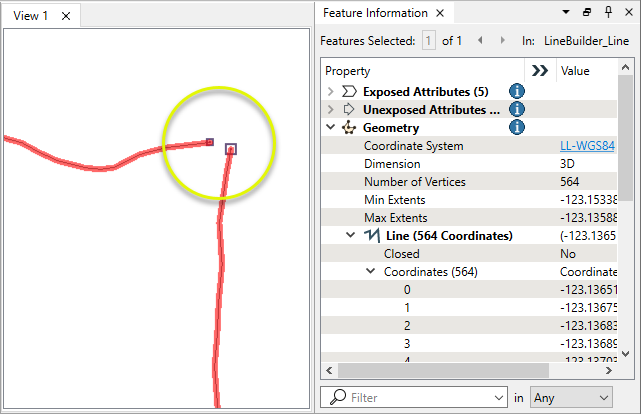The image size is (641, 414).
Task: Pin the Feature Information panel
Action: point(607,13)
